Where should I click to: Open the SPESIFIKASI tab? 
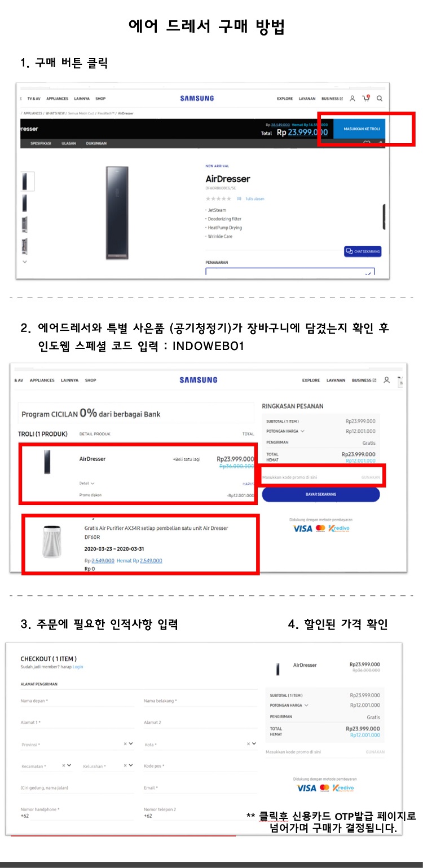coord(41,143)
